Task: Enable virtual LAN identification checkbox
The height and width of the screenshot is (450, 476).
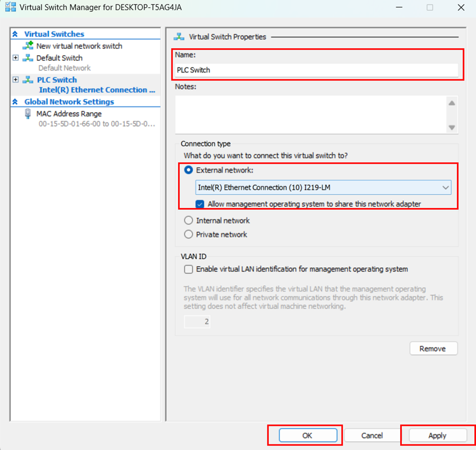Action: pyautogui.click(x=188, y=269)
